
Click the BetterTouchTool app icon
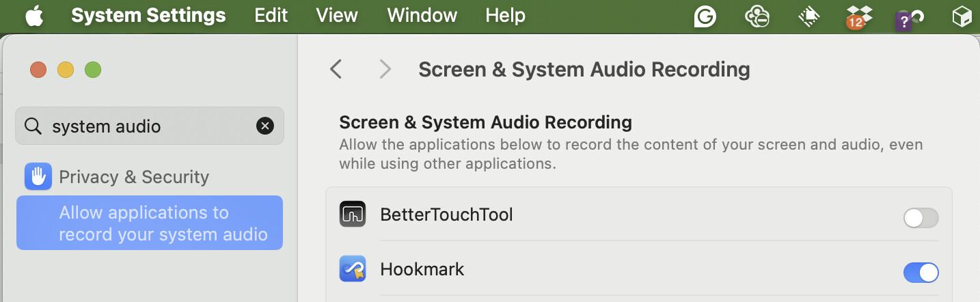click(x=353, y=215)
